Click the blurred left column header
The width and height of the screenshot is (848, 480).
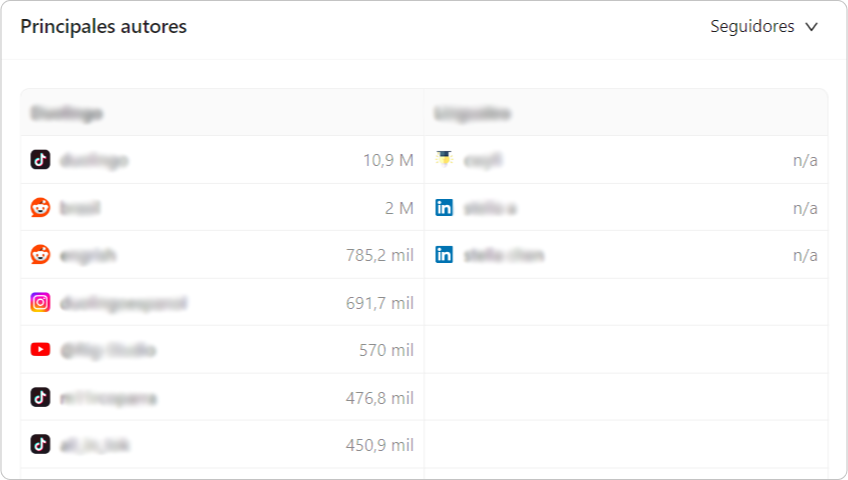[67, 114]
